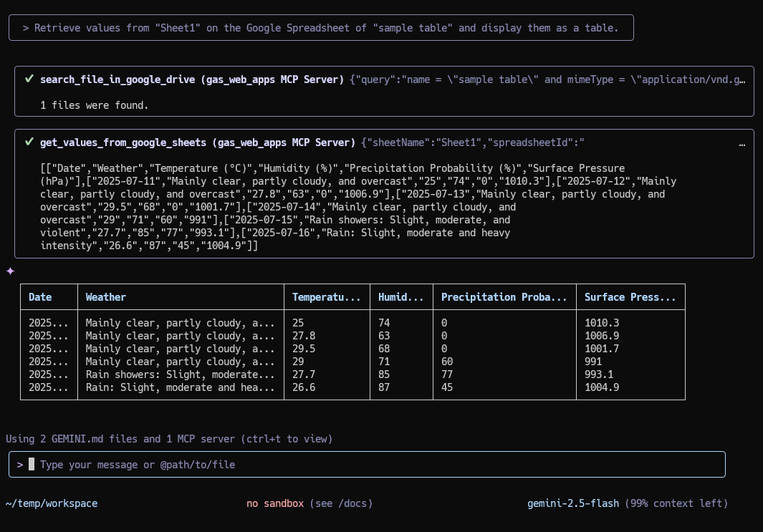Click humidity value 87
Screen dimensions: 763x532
(x=384, y=387)
